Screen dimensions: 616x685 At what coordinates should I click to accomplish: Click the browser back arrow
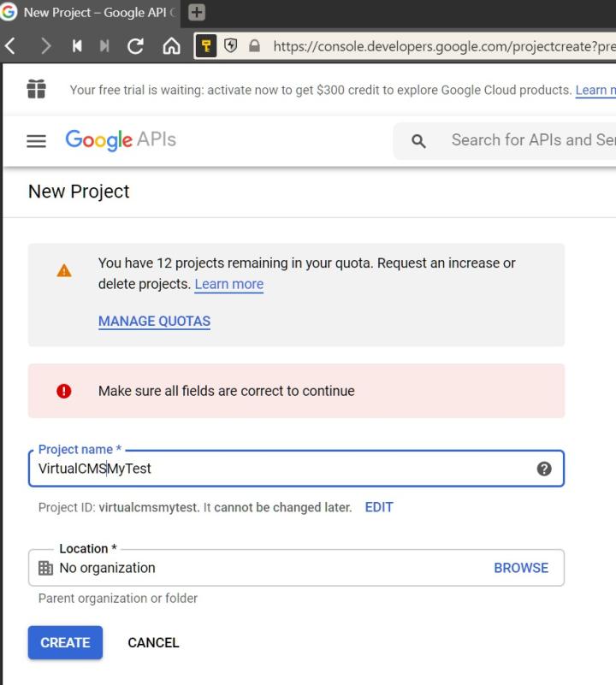pyautogui.click(x=11, y=46)
